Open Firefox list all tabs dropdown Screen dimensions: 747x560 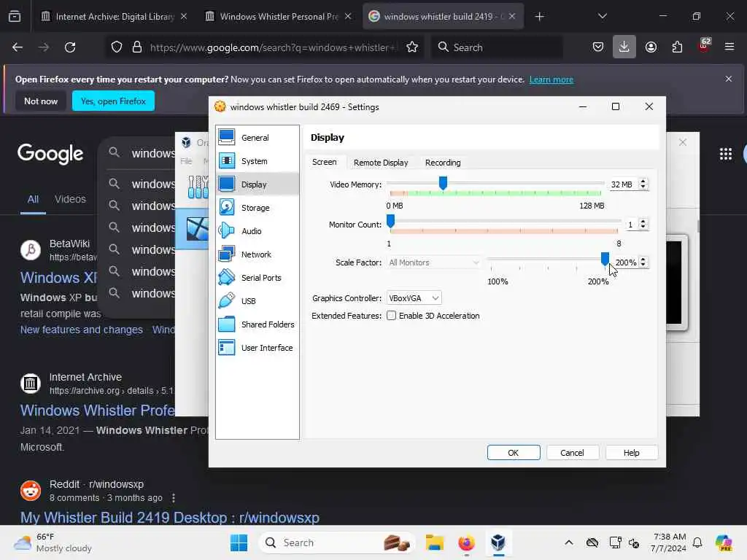click(x=602, y=16)
